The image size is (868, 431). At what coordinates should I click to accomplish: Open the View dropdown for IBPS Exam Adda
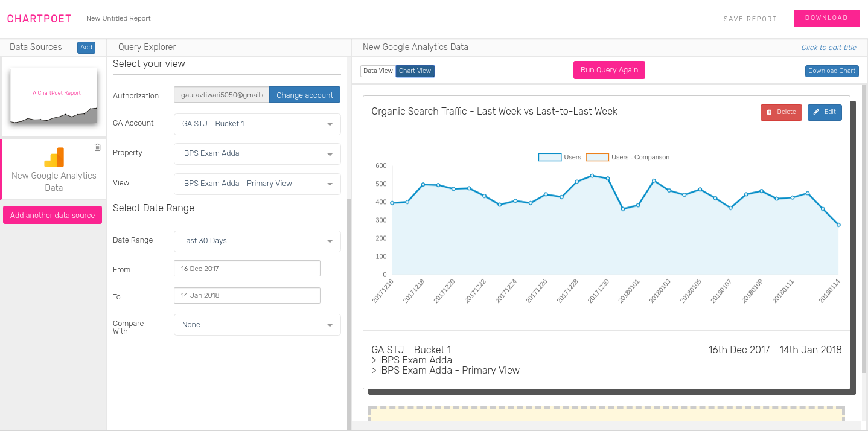pos(257,184)
